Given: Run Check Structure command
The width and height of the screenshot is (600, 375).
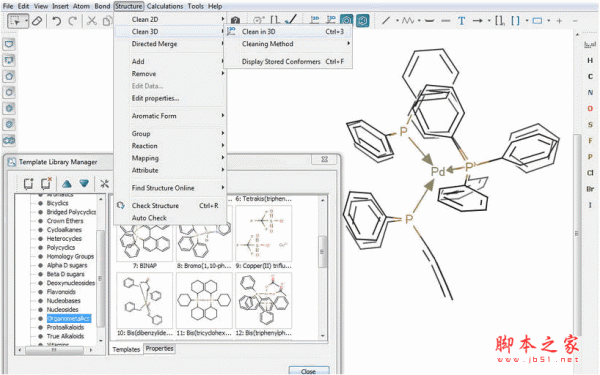Looking at the screenshot, I should (x=170, y=206).
